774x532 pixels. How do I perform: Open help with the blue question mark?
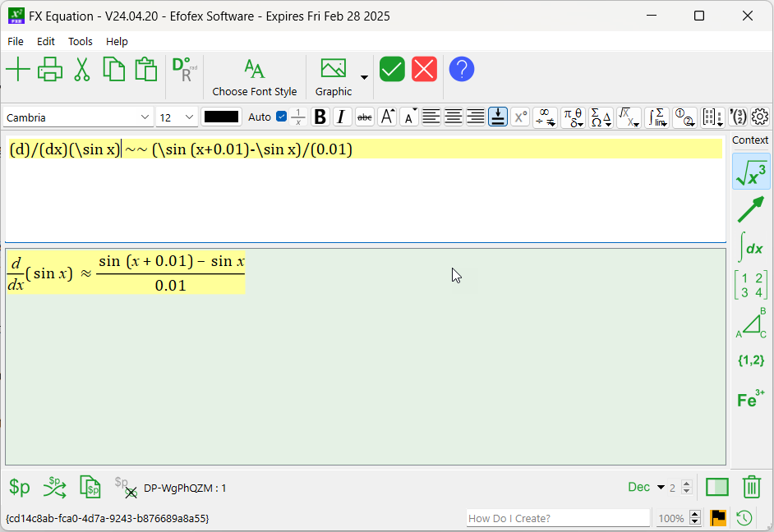[462, 70]
